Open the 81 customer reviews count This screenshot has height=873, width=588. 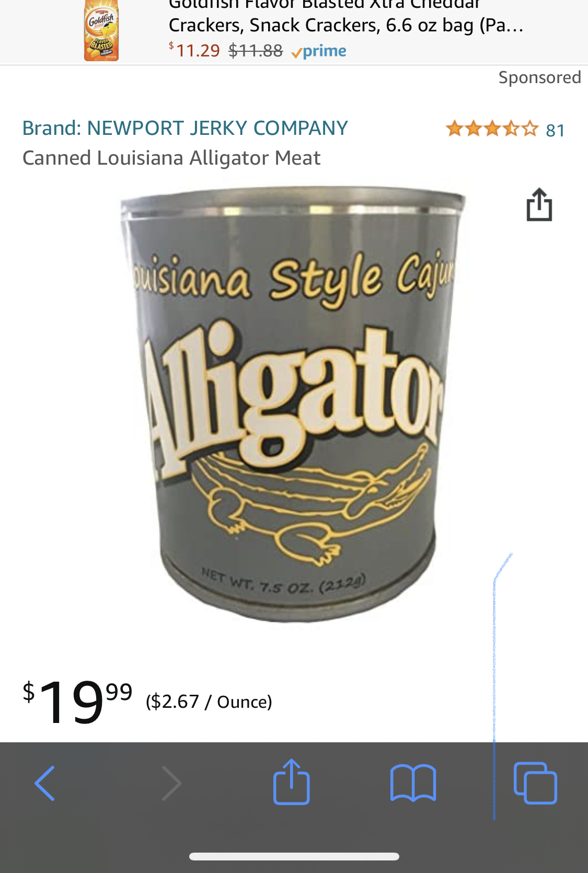coord(555,130)
